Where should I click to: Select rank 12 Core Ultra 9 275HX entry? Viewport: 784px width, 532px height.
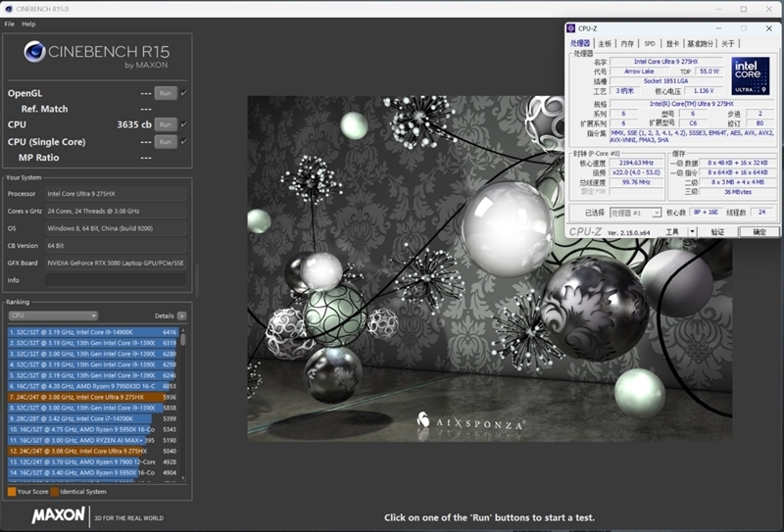point(93,451)
